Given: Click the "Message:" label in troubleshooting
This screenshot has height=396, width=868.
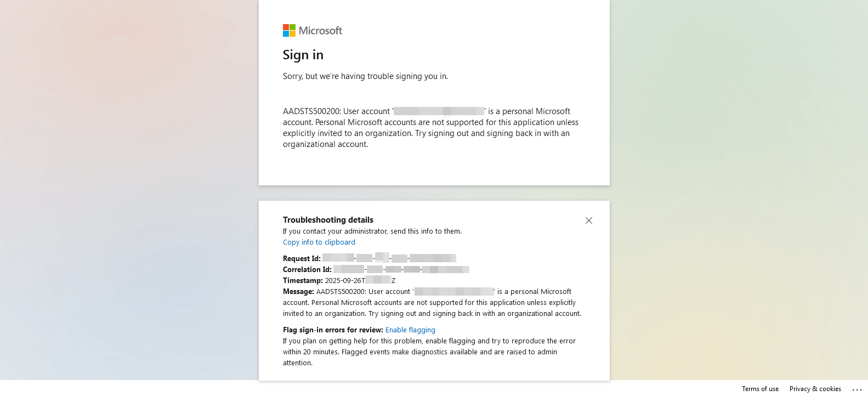Looking at the screenshot, I should coord(298,292).
